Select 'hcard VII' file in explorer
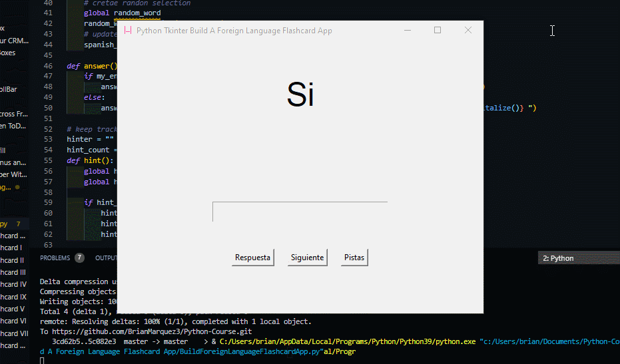620x364 pixels. coord(14,333)
